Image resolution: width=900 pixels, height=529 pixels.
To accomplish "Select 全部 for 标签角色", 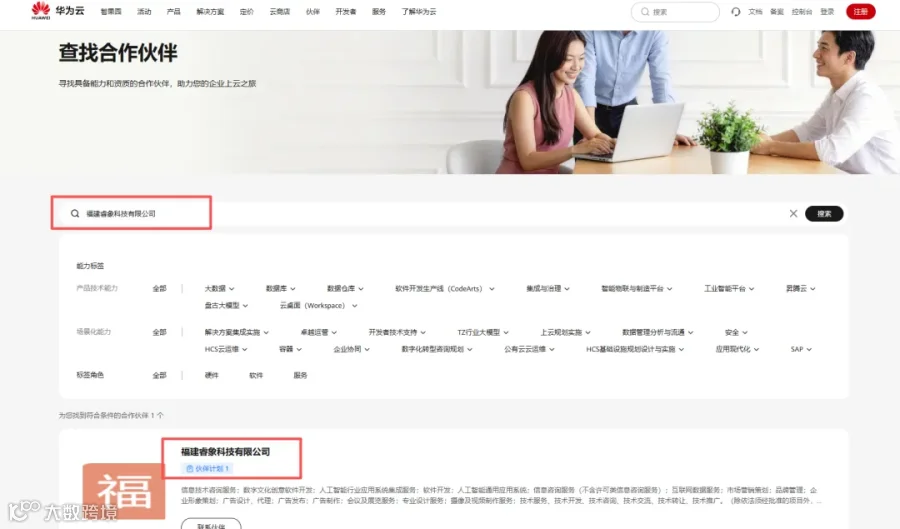I will point(160,375).
